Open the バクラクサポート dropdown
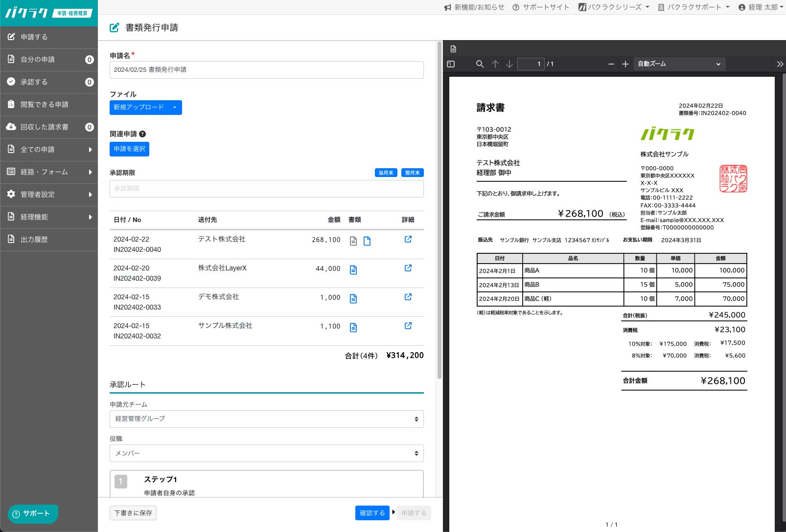 coord(694,7)
